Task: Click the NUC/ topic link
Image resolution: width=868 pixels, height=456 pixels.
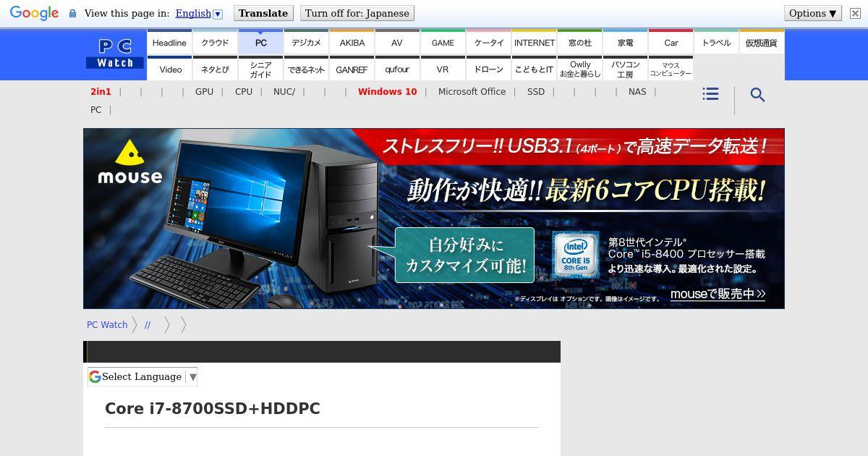Action: 284,92
